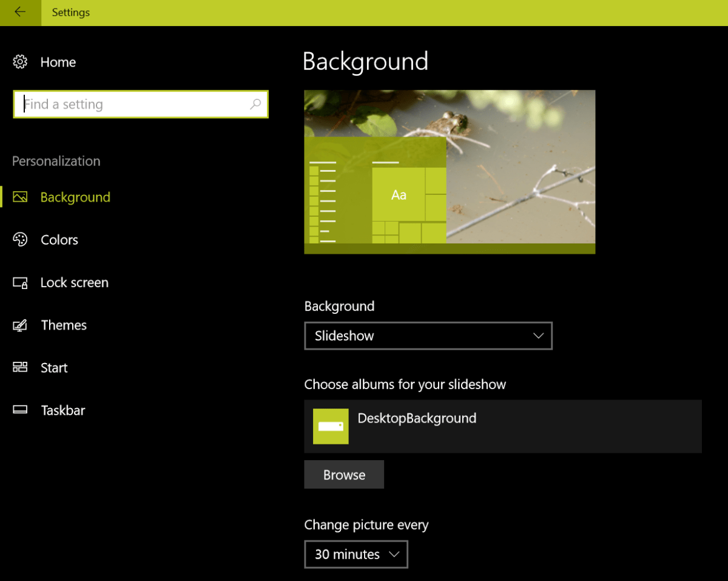Go to Home in the sidebar
Image resolution: width=728 pixels, height=581 pixels.
(58, 62)
